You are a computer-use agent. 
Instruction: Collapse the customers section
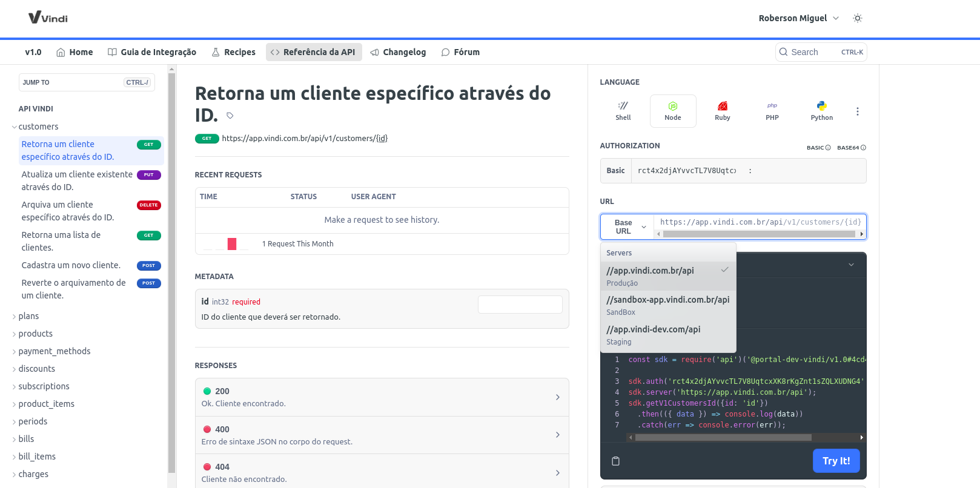click(x=15, y=127)
